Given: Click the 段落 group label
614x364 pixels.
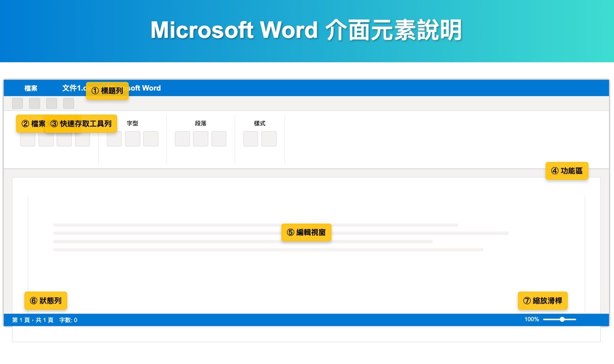Looking at the screenshot, I should 200,124.
